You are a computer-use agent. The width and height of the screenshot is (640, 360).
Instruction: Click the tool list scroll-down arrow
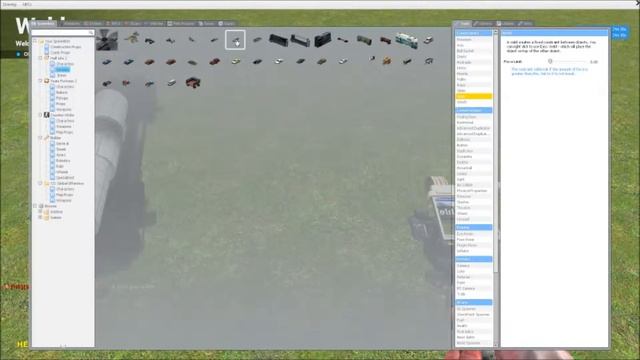(496, 345)
